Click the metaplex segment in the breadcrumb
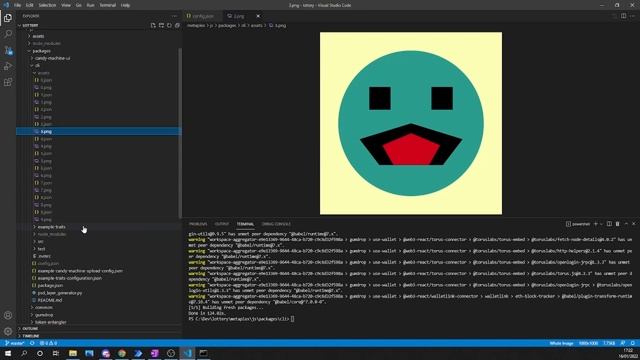This screenshot has width=640, height=360. tap(196, 25)
